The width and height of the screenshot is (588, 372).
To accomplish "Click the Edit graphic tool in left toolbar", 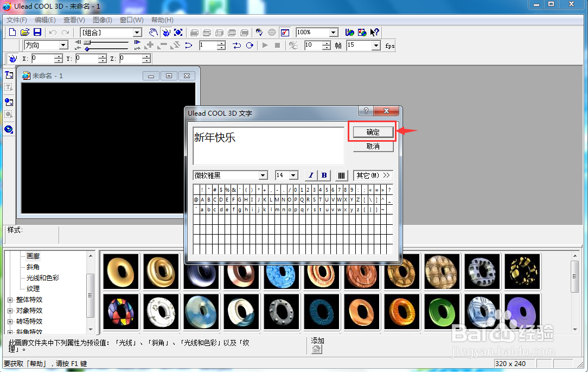I will click(9, 115).
